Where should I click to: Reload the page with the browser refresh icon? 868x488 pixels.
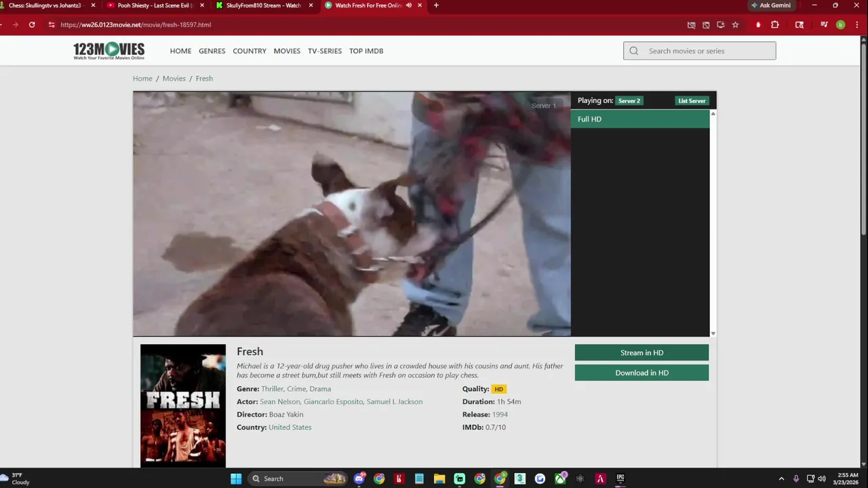pos(32,24)
